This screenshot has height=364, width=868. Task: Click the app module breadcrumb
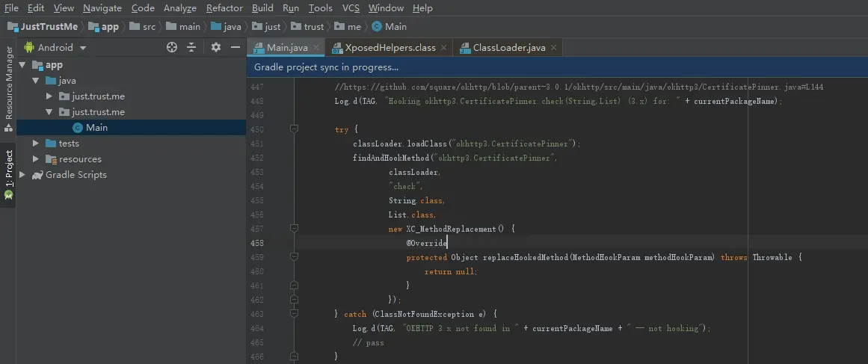[103, 27]
